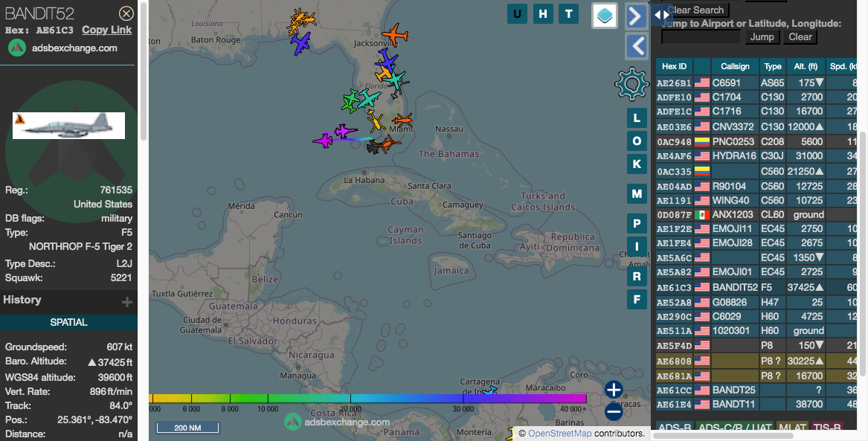Select the C6591 aircraft row
Screen dimensions: 868x441
pyautogui.click(x=756, y=83)
